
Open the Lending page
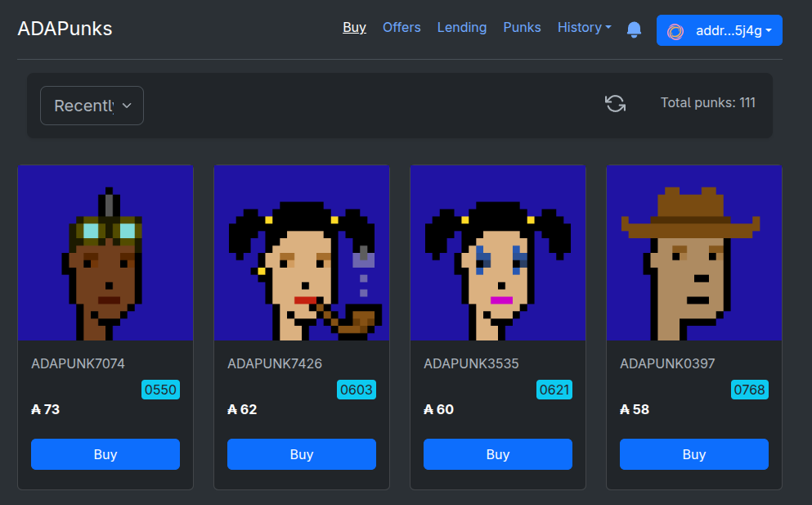click(461, 27)
